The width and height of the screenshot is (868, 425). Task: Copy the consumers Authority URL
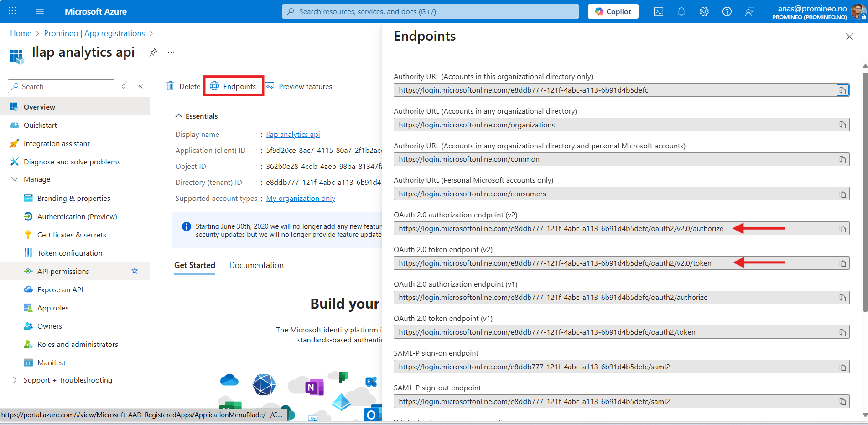[842, 194]
